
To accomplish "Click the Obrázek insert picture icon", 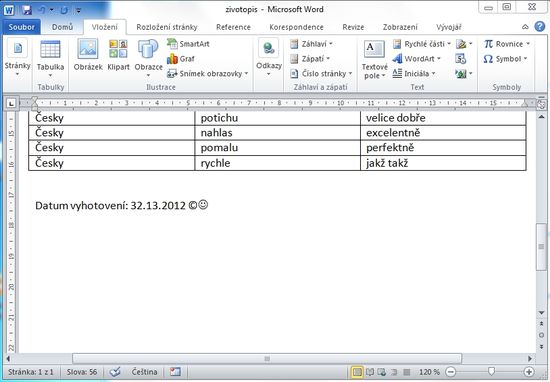I will [x=88, y=55].
